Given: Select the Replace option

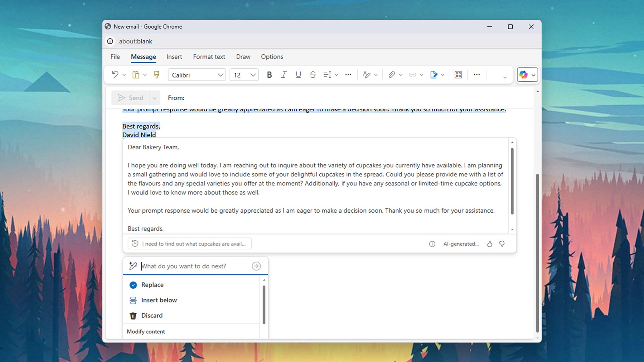Looking at the screenshot, I should pos(152,284).
